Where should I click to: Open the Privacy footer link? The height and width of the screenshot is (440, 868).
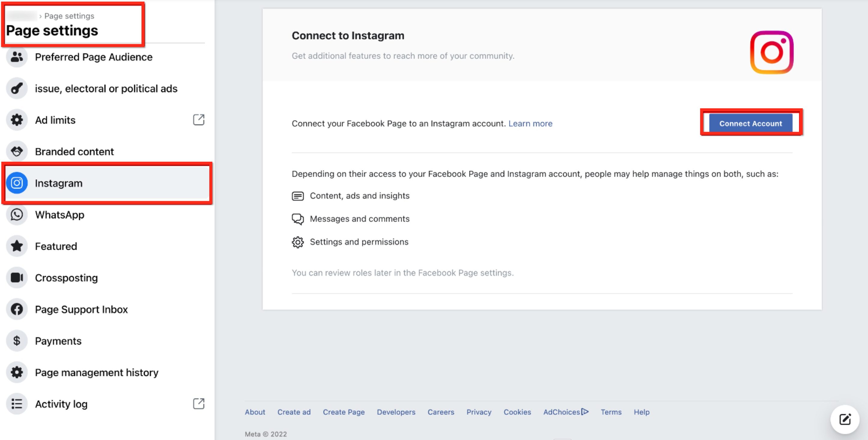coord(478,412)
